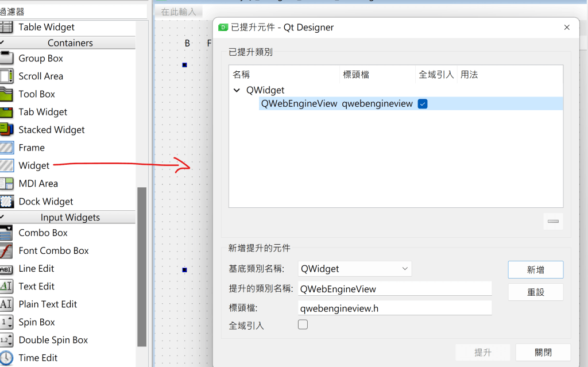Choose the Stacked Widget icon
Viewport: 588px width, 367px height.
click(6, 130)
